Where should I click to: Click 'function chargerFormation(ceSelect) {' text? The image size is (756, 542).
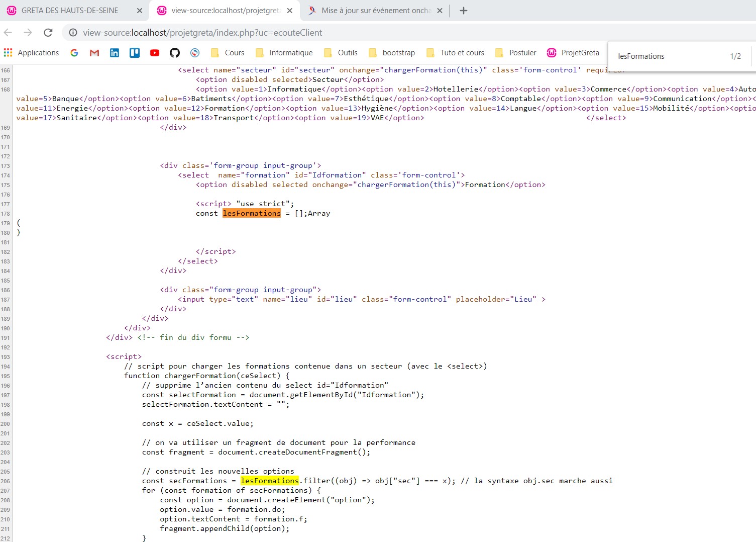click(207, 376)
